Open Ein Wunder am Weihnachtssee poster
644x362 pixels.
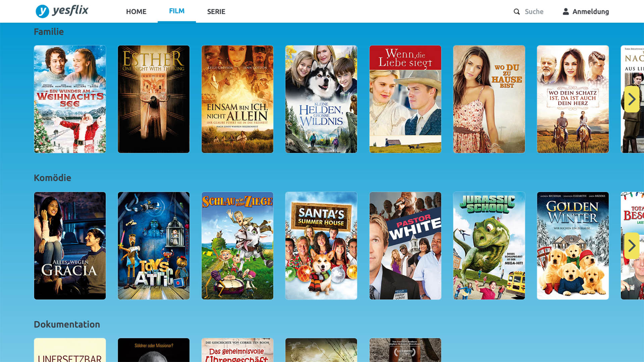[70, 99]
